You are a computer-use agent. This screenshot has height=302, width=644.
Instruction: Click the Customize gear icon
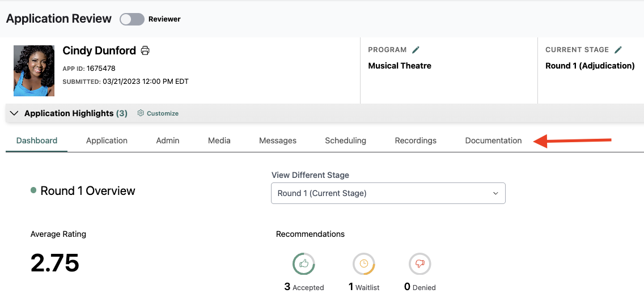[141, 113]
